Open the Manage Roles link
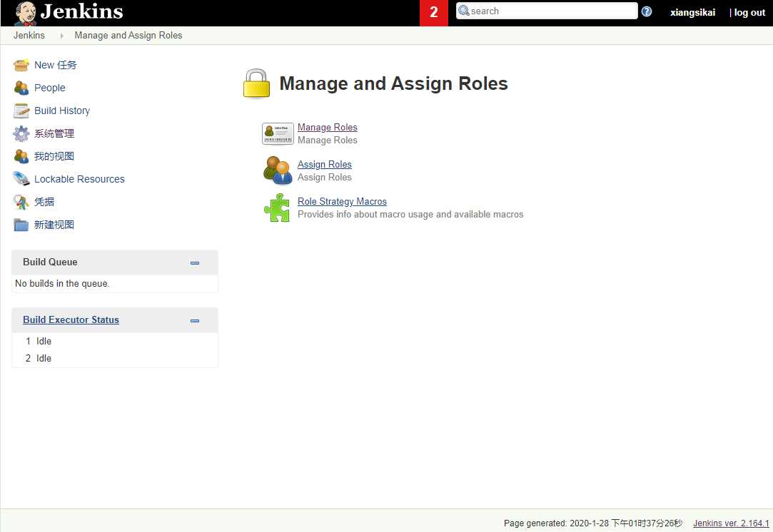This screenshot has height=532, width=773. pos(328,127)
